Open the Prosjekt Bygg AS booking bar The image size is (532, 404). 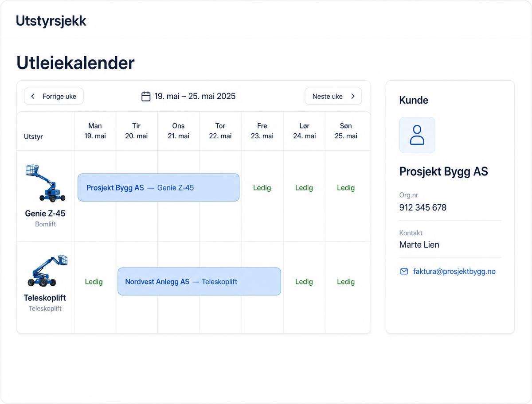159,187
